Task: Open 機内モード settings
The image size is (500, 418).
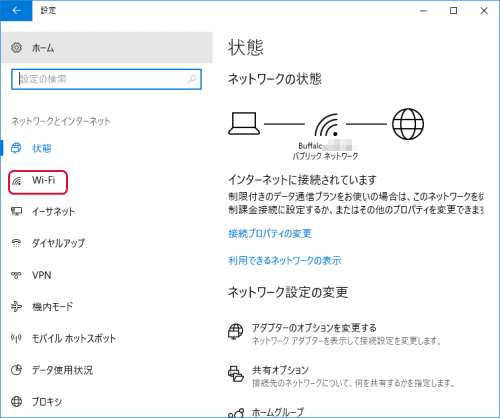Action: [52, 307]
